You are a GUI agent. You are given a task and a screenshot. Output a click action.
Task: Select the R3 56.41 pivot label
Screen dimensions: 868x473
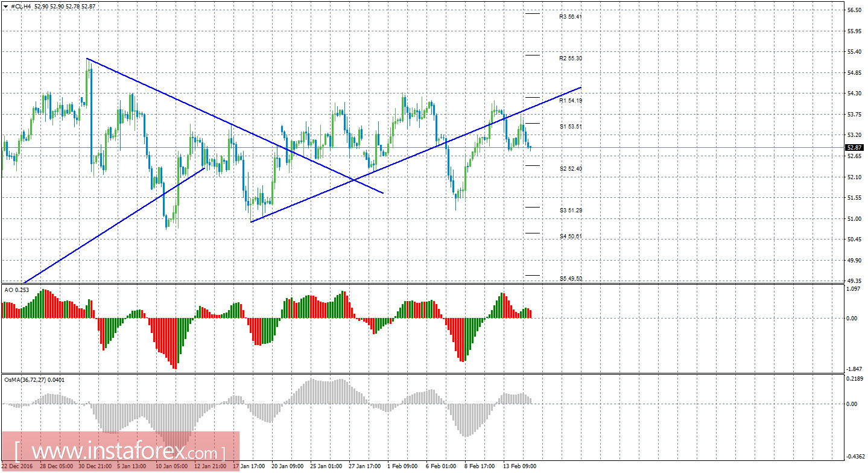pos(571,17)
